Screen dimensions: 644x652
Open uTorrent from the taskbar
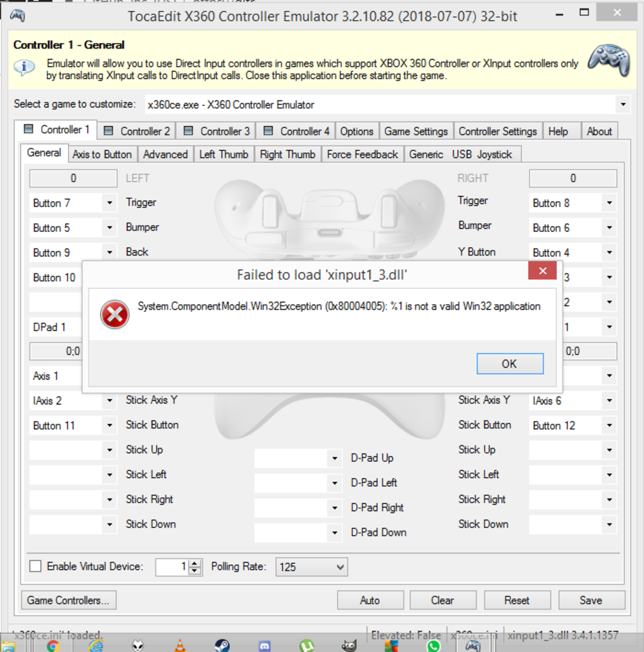click(x=306, y=645)
